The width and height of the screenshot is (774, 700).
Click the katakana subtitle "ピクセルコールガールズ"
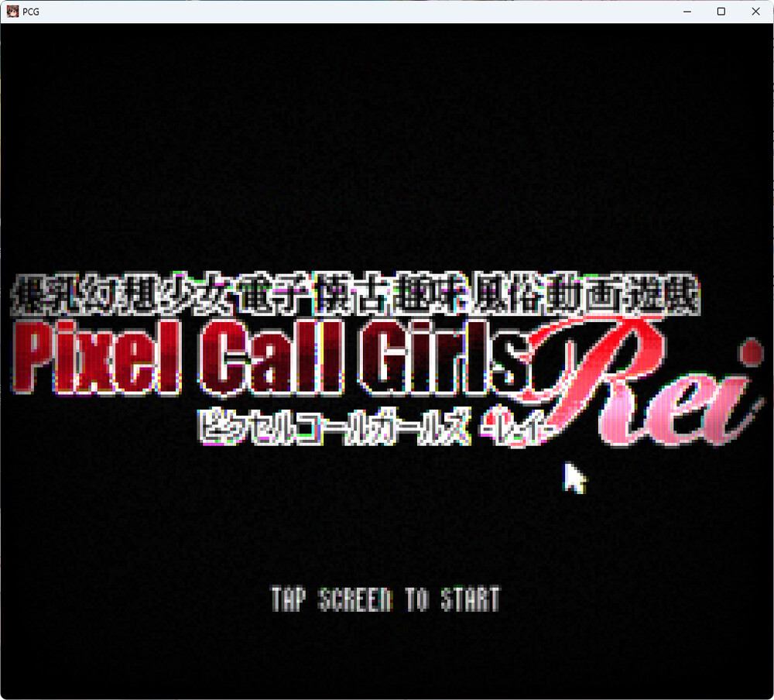(x=334, y=426)
